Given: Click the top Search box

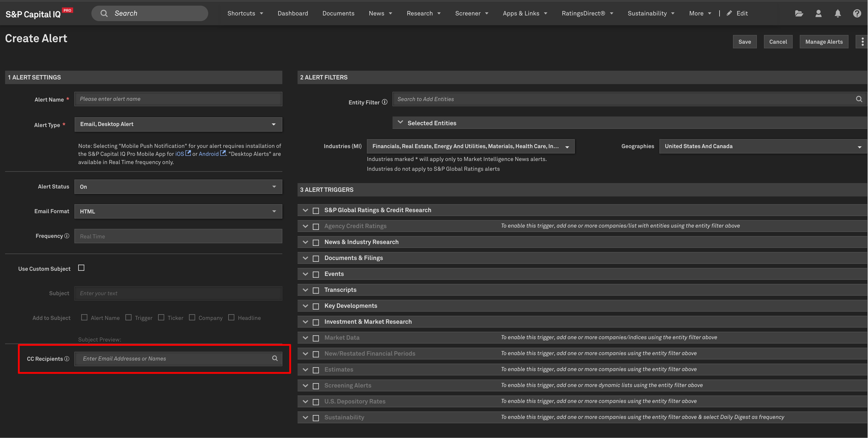Looking at the screenshot, I should pyautogui.click(x=150, y=14).
